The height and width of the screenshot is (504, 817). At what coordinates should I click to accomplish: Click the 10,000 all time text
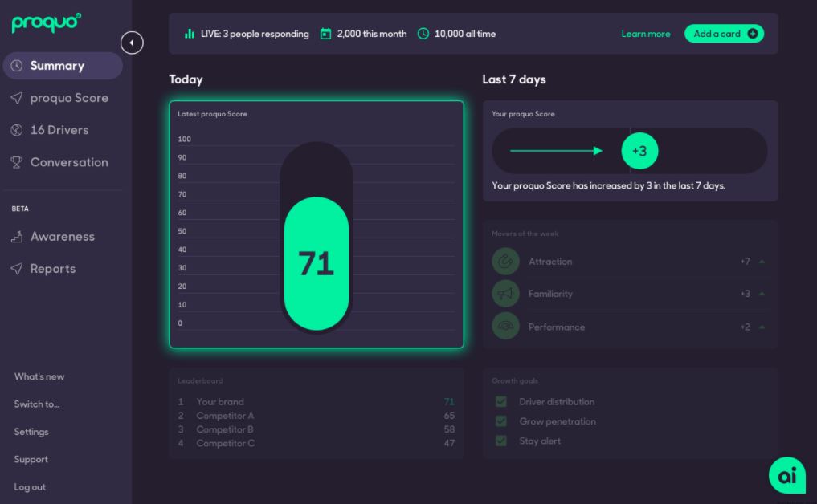(x=465, y=34)
